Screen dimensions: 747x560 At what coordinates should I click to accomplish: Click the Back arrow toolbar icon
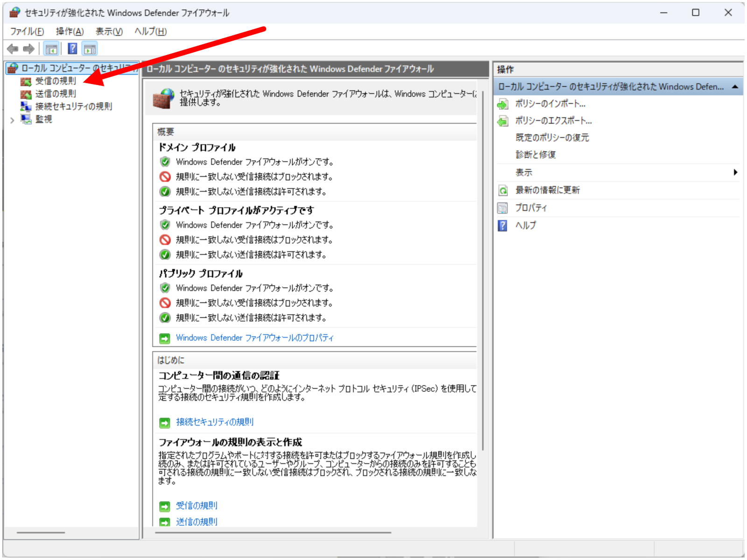[13, 49]
